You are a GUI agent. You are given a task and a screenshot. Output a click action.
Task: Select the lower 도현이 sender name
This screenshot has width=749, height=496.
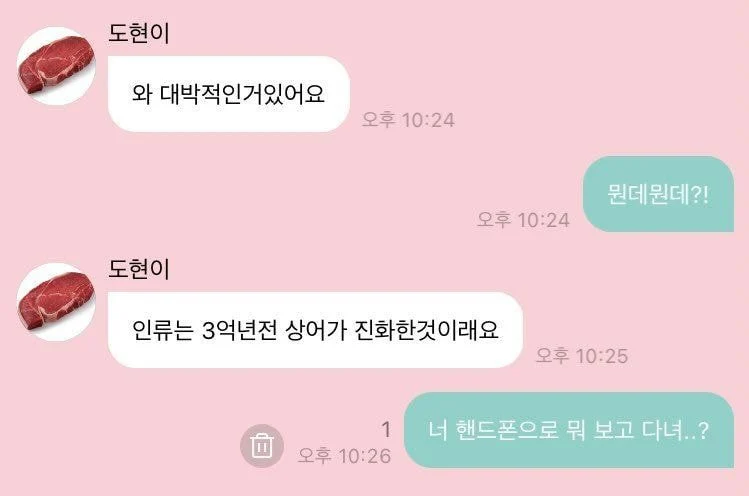pos(139,269)
